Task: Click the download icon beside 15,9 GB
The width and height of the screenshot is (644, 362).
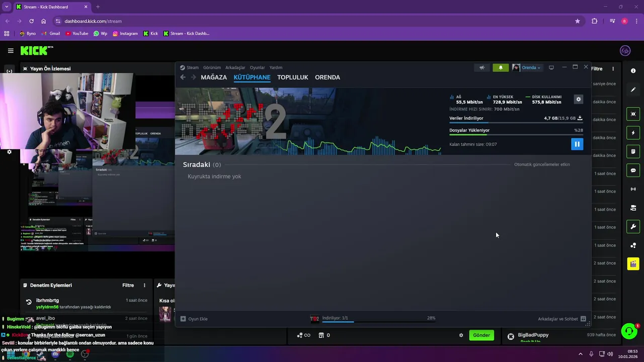Action: pos(580,118)
